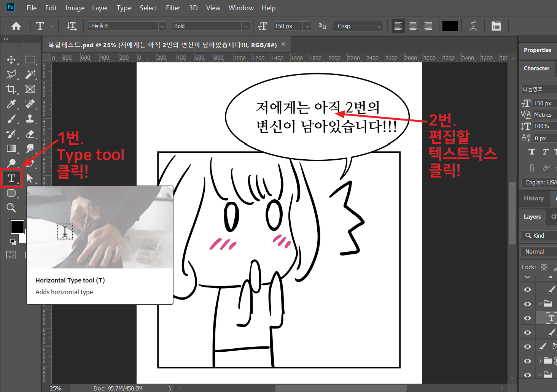Select the Crop tool
557x392 pixels.
(11, 89)
